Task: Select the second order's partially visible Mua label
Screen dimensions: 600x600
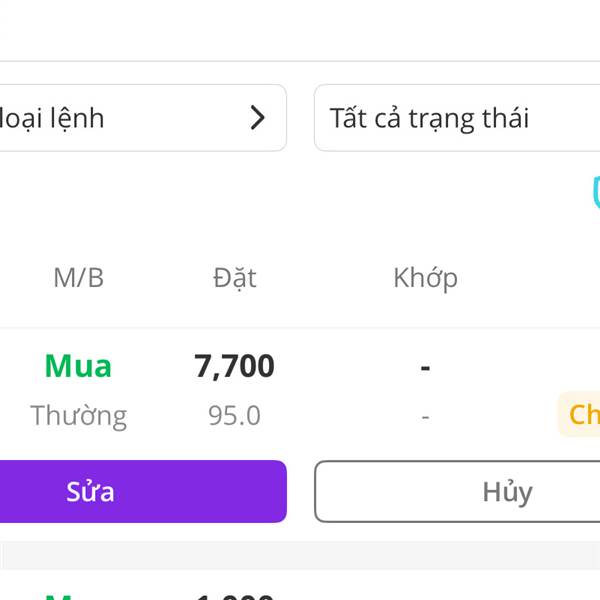Action: tap(59, 597)
